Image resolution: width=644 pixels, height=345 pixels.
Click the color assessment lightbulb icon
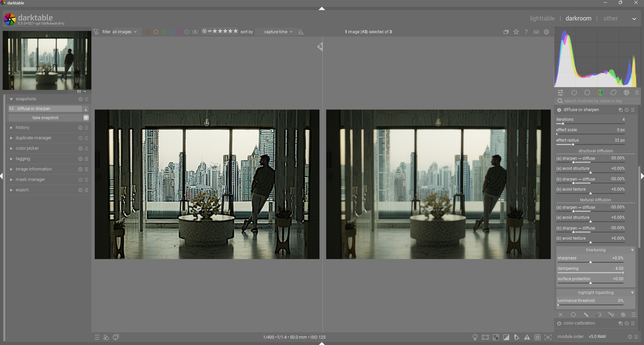[x=475, y=337]
